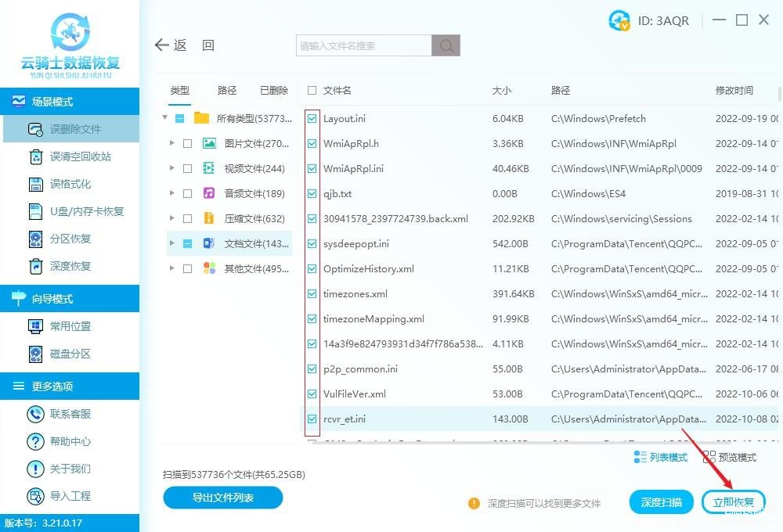
Task: Check the 音频文件 type checkbox
Action: pos(188,193)
